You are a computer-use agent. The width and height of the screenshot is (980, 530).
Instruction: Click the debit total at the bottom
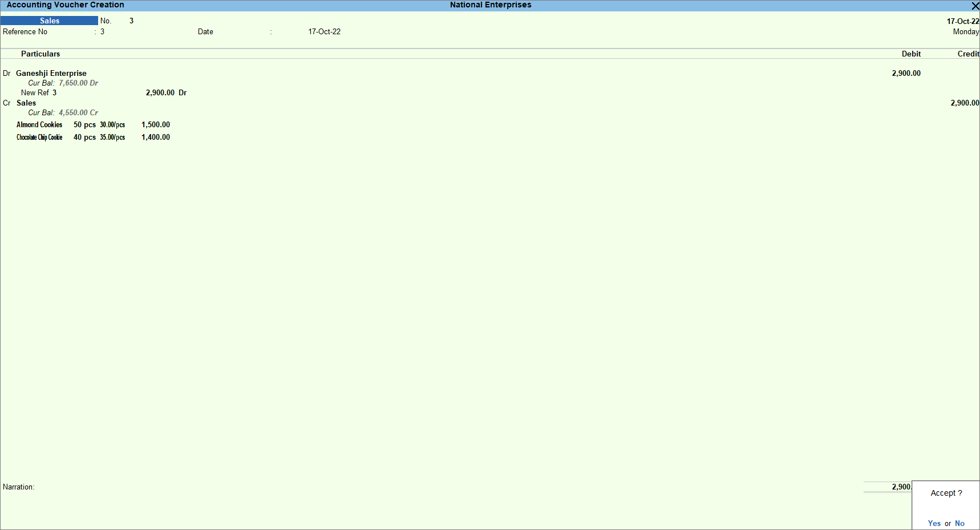(901, 487)
